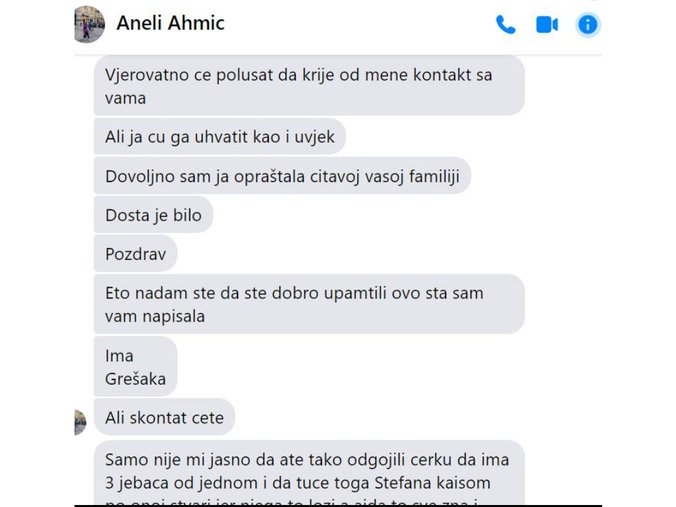Click small sender avatar beside 'Ali skontat cete'
The height and width of the screenshot is (507, 676).
tap(80, 422)
